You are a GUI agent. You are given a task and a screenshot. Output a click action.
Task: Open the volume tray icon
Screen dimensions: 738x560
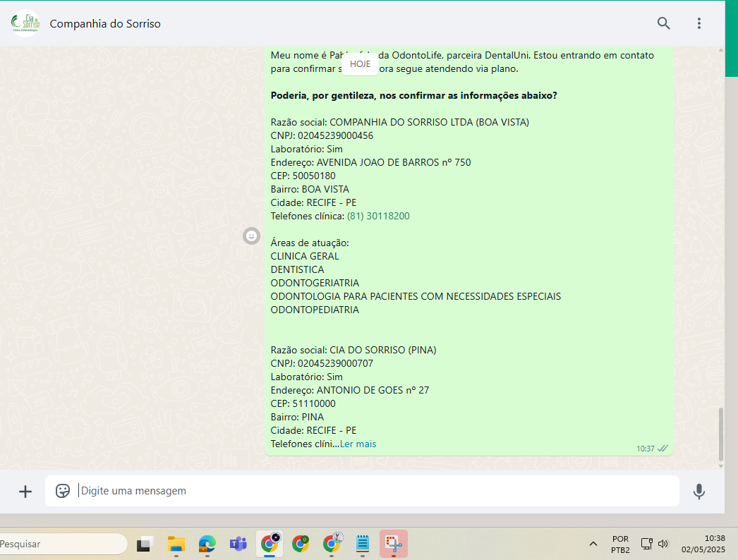coord(663,544)
